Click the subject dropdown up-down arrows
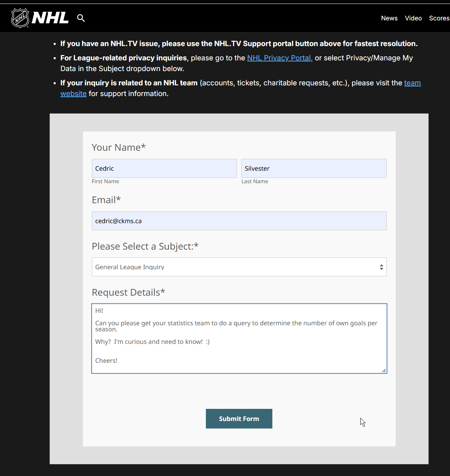 381,267
